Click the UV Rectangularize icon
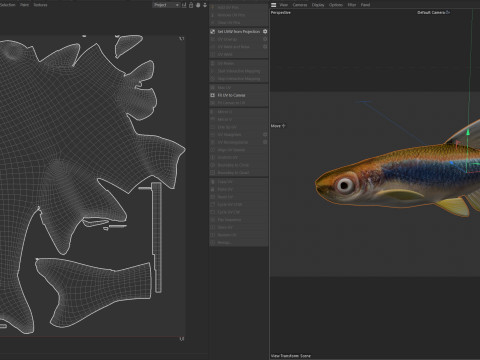480x360 pixels. click(x=212, y=142)
